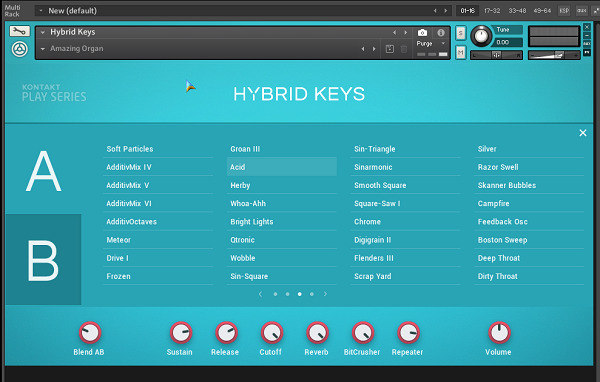This screenshot has height=382, width=600.
Task: Go to next instrument arrow beside Hybrid Keys
Action: (x=406, y=33)
